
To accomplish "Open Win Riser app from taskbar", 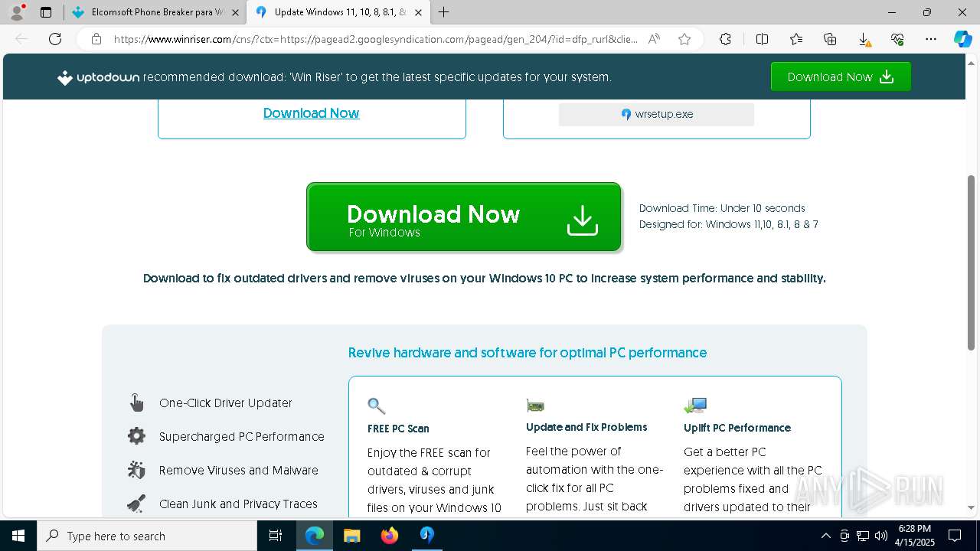I will (x=427, y=536).
